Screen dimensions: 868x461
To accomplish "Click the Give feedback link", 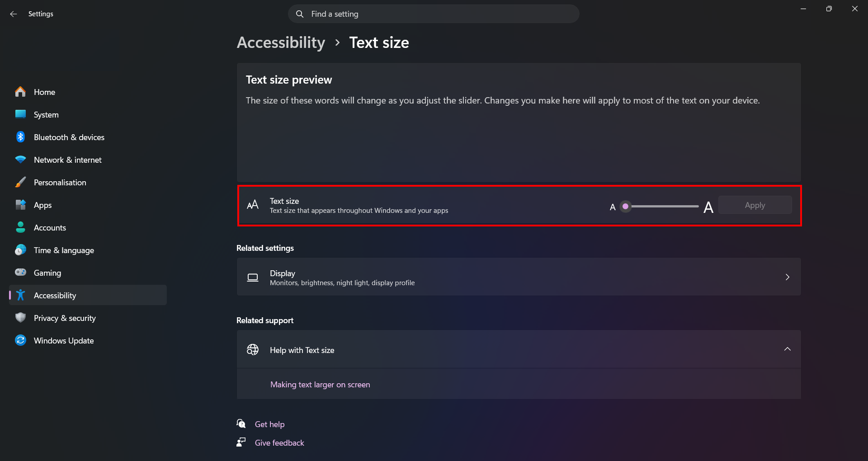I will (279, 443).
